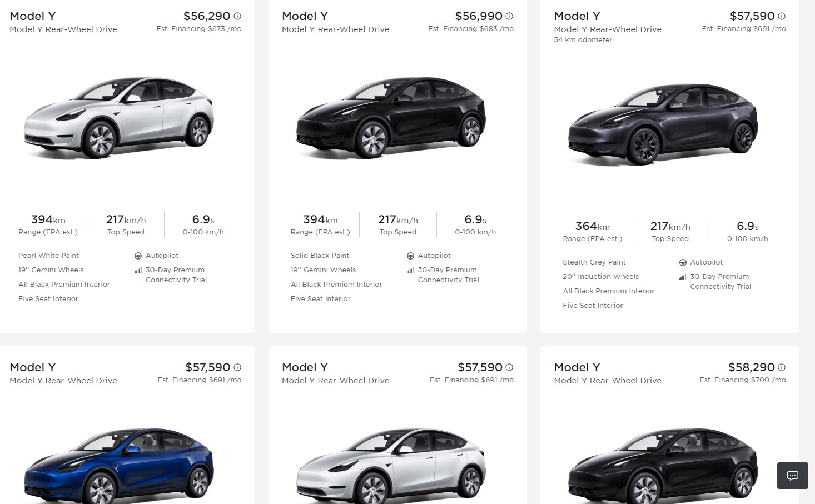815x504 pixels.
Task: Click Autopilot steering wheel icon on Stealth Grey card
Action: pyautogui.click(x=683, y=262)
